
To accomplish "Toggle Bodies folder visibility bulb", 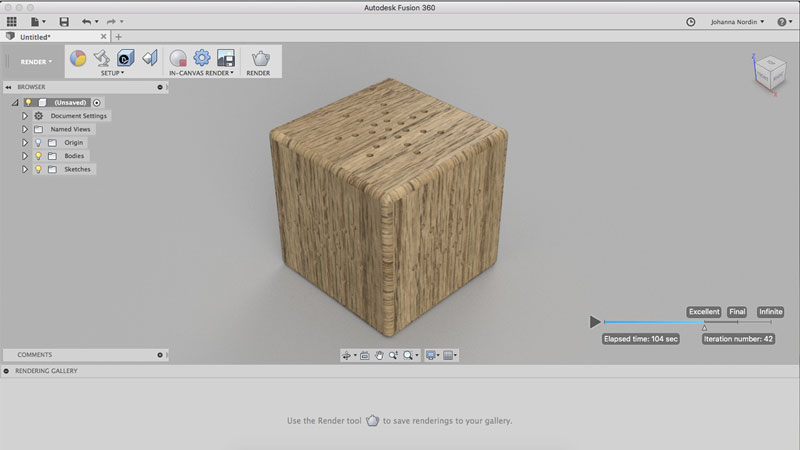I will (38, 156).
